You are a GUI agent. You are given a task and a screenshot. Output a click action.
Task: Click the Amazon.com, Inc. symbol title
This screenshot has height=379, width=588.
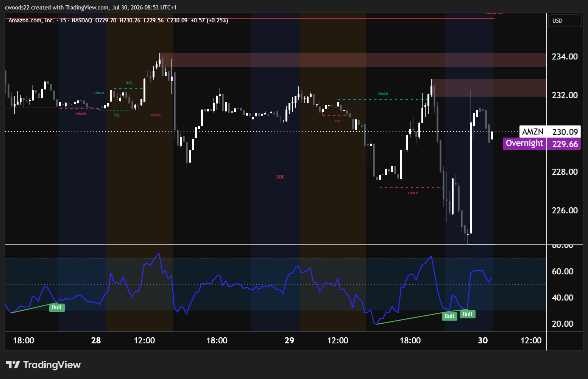click(x=31, y=20)
